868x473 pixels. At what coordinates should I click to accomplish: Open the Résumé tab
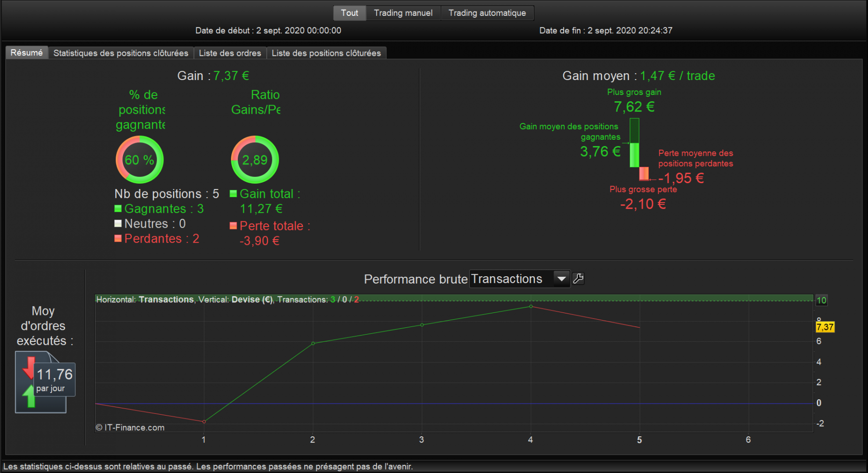pos(27,53)
